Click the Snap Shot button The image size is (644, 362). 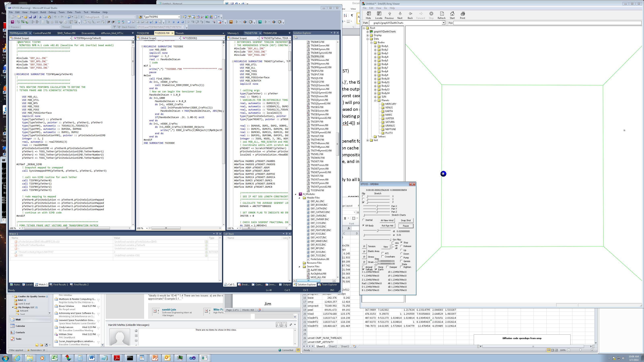coord(406,220)
